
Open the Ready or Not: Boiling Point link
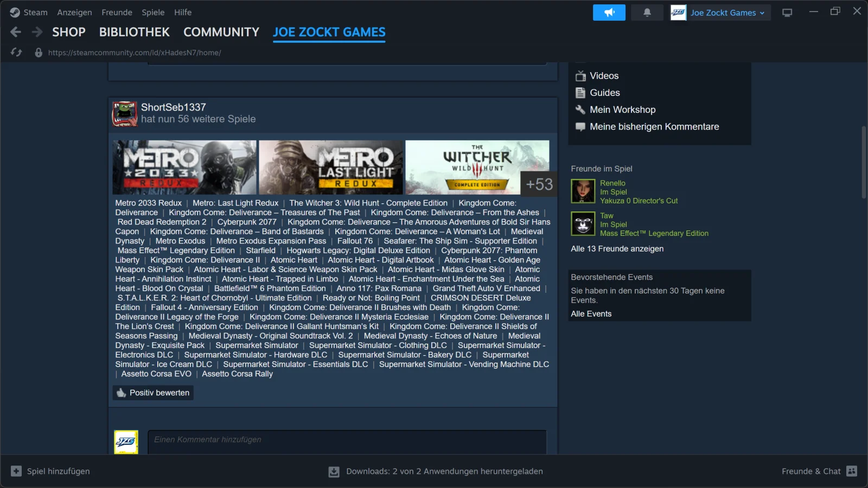[371, 298]
